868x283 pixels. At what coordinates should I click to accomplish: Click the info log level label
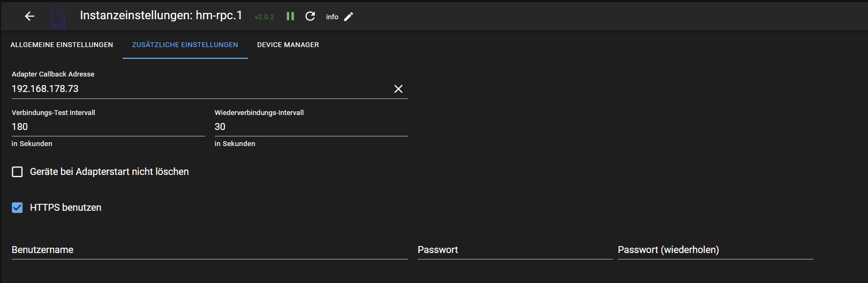tap(332, 17)
